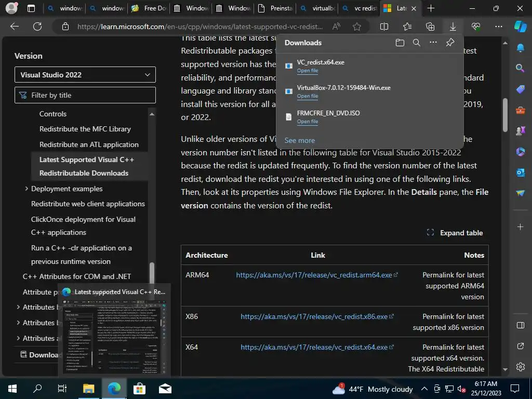Viewport: 532px width, 399px height.
Task: Open the sidebar search icon
Action: point(520,68)
